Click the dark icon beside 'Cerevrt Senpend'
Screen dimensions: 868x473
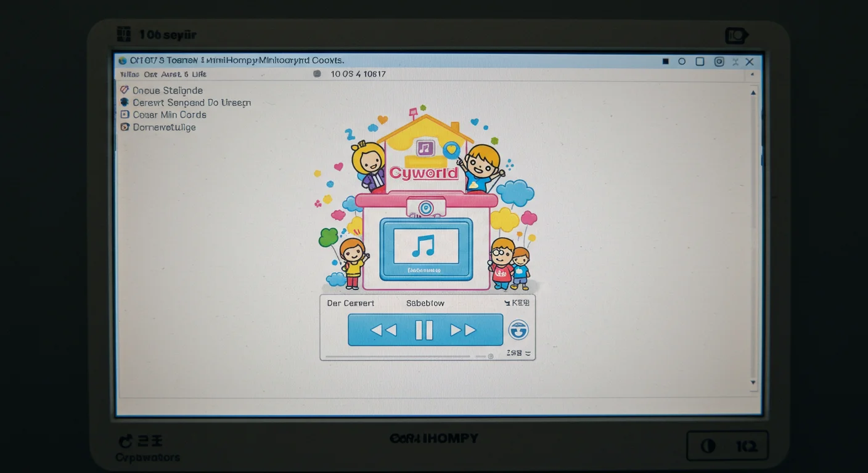pyautogui.click(x=124, y=102)
